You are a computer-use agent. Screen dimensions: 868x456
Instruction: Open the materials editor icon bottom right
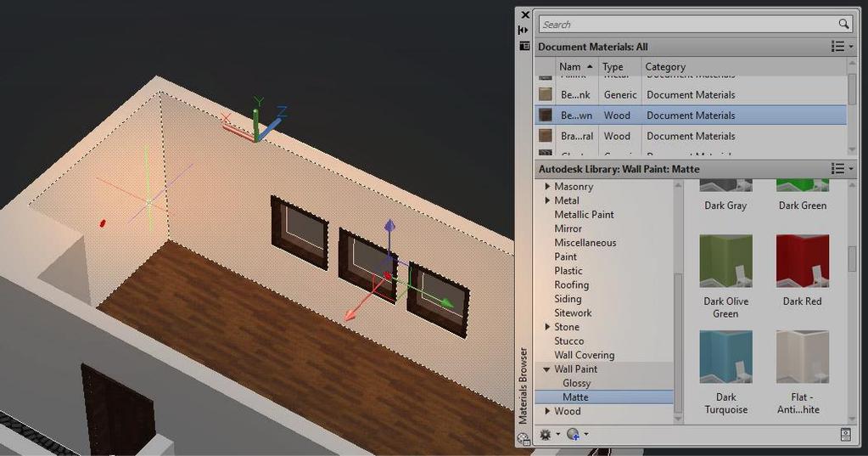845,435
